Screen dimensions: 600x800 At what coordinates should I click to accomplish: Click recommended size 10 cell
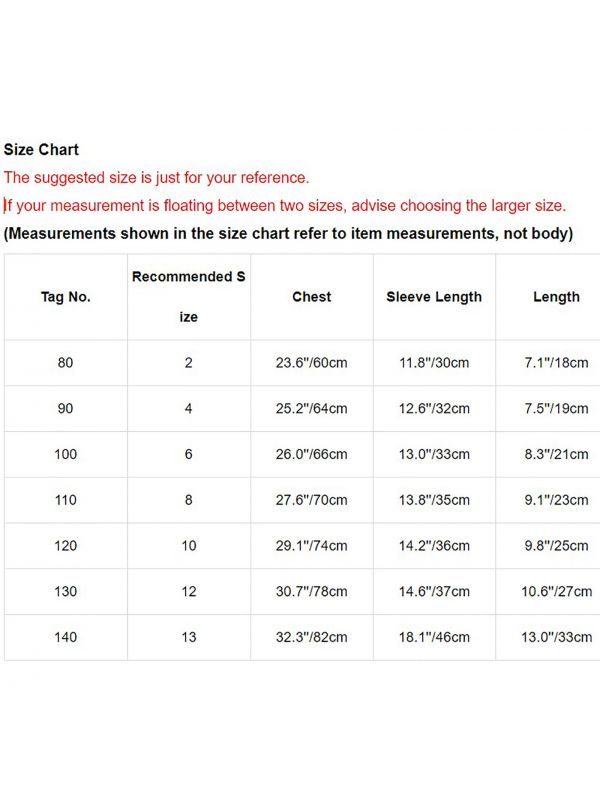tap(189, 546)
